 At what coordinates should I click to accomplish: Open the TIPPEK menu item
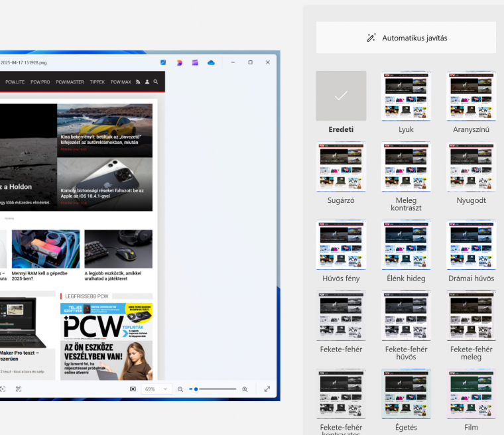tap(97, 82)
